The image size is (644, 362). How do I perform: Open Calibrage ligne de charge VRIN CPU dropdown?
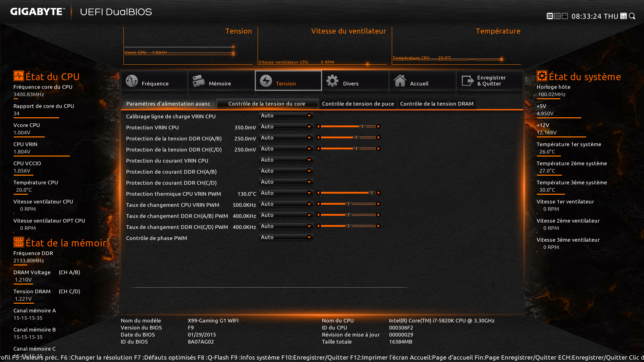(x=286, y=115)
